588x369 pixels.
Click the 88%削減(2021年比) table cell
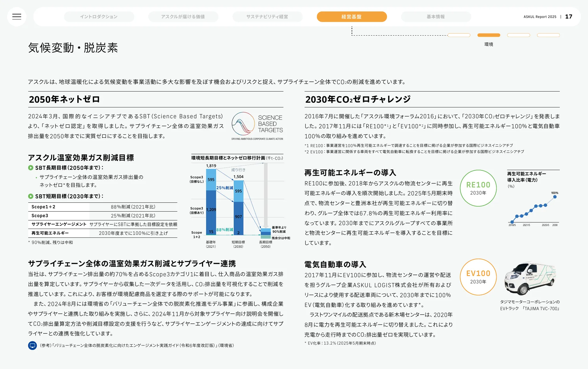133,207
